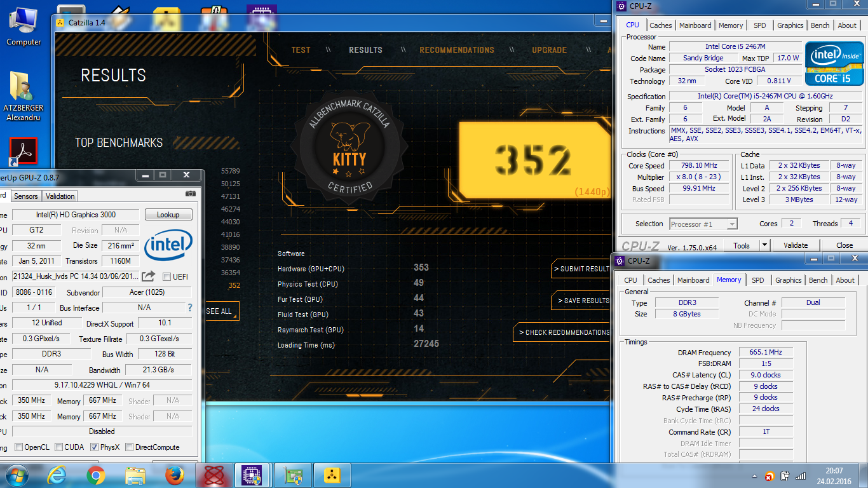Click the Intel logo in GPU-Z

click(x=168, y=246)
